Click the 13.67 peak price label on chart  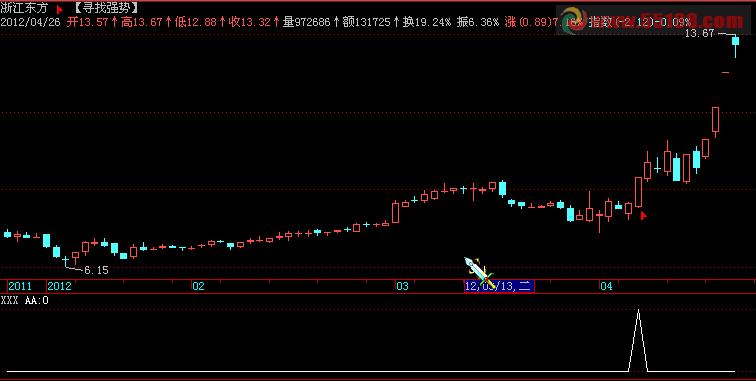click(x=699, y=33)
